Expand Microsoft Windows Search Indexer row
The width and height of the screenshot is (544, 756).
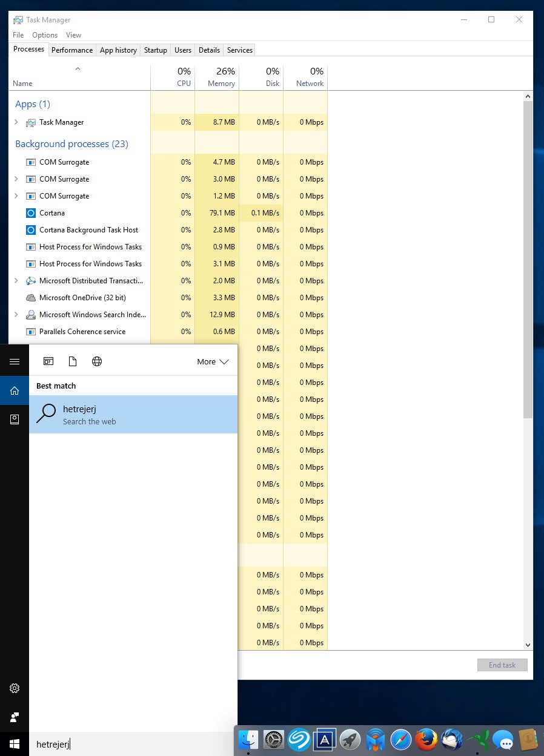point(16,315)
